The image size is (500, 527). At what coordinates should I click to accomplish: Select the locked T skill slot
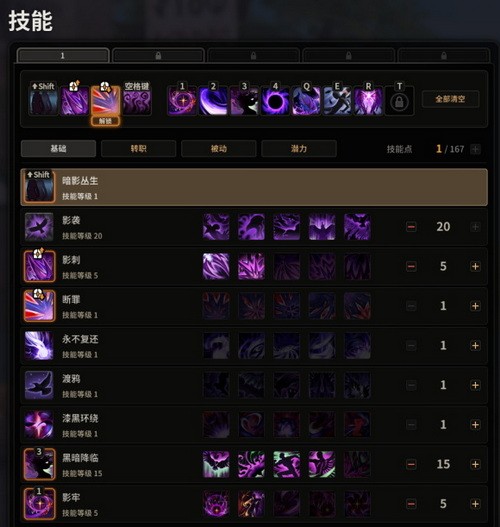point(399,100)
